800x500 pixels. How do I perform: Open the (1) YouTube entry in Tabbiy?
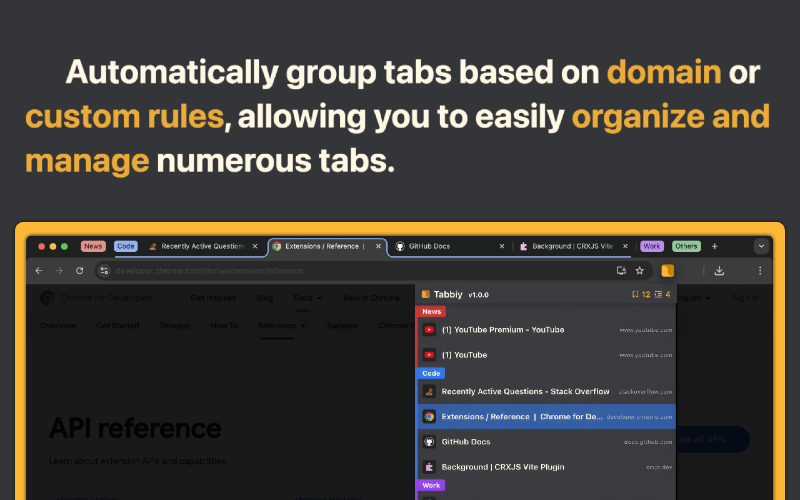[546, 355]
